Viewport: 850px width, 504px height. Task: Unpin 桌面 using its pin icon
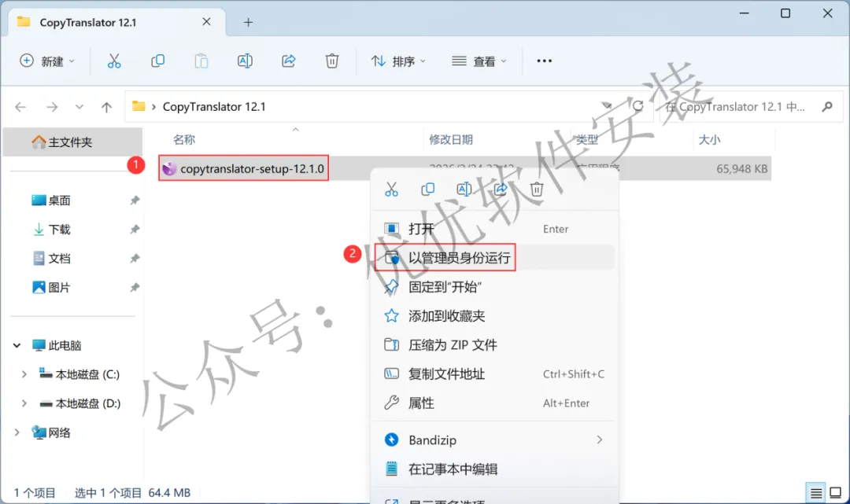click(x=135, y=200)
